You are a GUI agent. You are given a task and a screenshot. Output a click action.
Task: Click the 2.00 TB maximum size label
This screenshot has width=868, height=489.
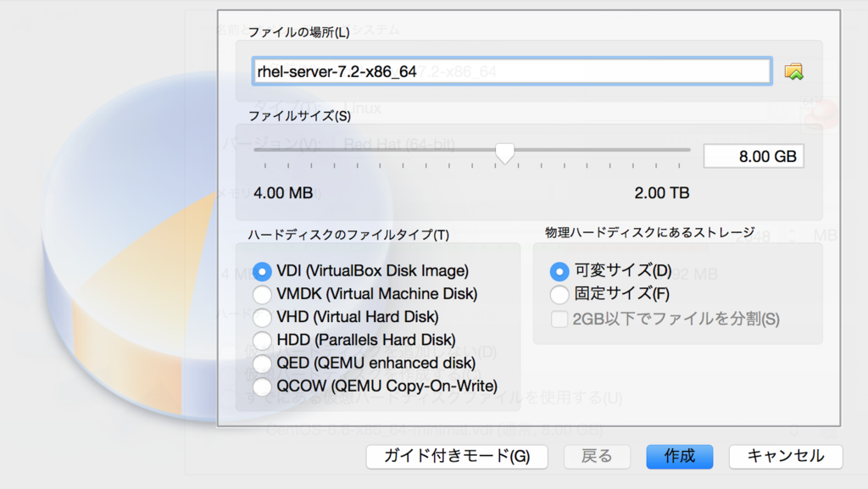[662, 193]
